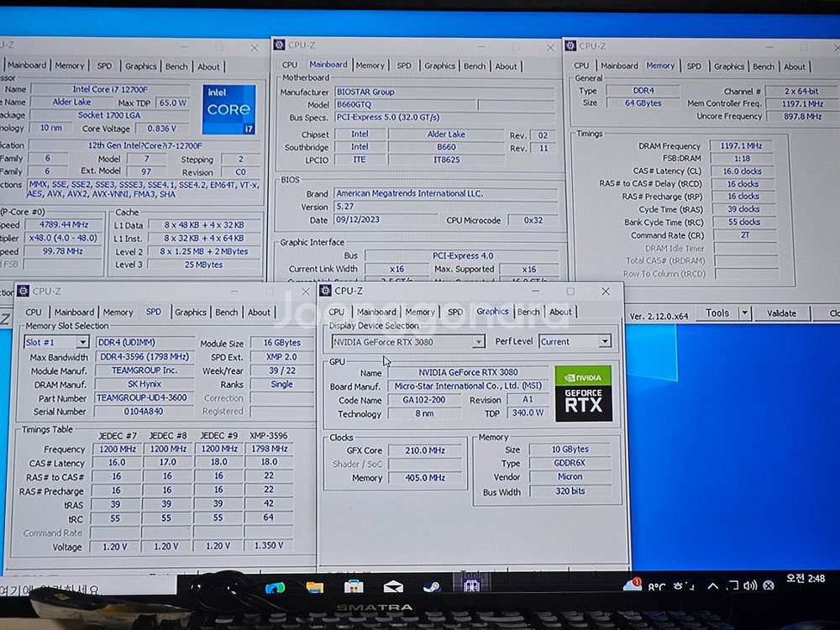Click the TEAMGROUP-UD4-3600 part number
The height and width of the screenshot is (630, 840).
coord(143,397)
